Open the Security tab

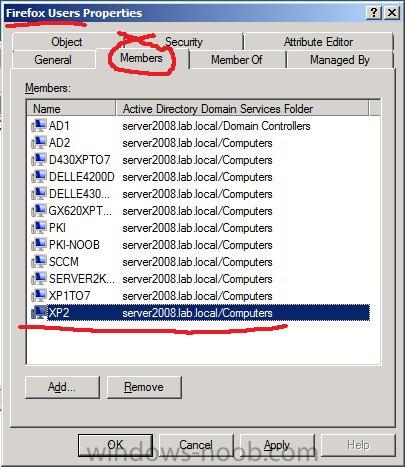[184, 42]
